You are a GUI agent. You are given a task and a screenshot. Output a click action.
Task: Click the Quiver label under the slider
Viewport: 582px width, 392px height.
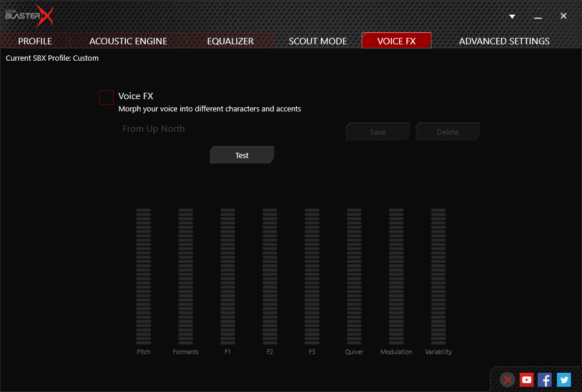click(x=354, y=352)
